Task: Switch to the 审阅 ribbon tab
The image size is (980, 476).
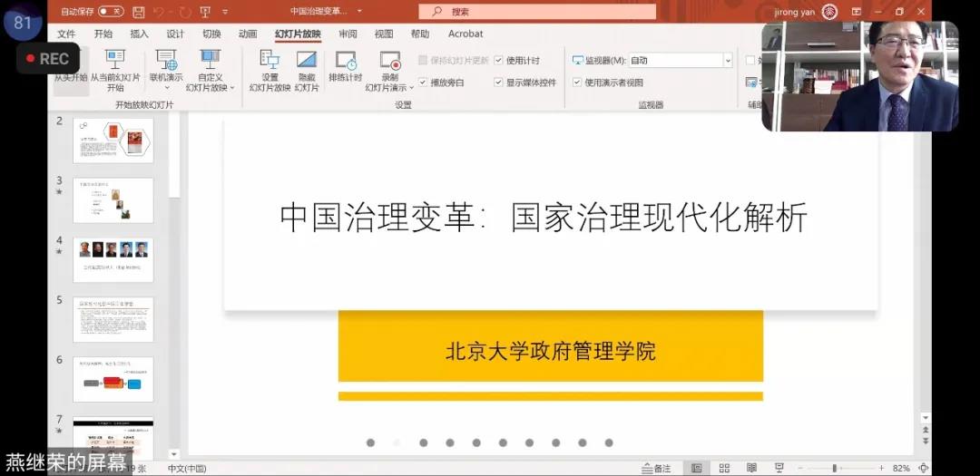Action: (x=348, y=34)
